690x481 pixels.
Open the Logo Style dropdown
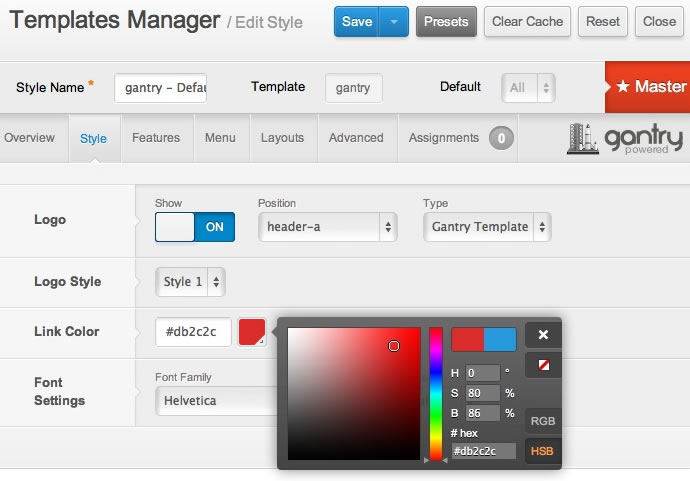[190, 282]
